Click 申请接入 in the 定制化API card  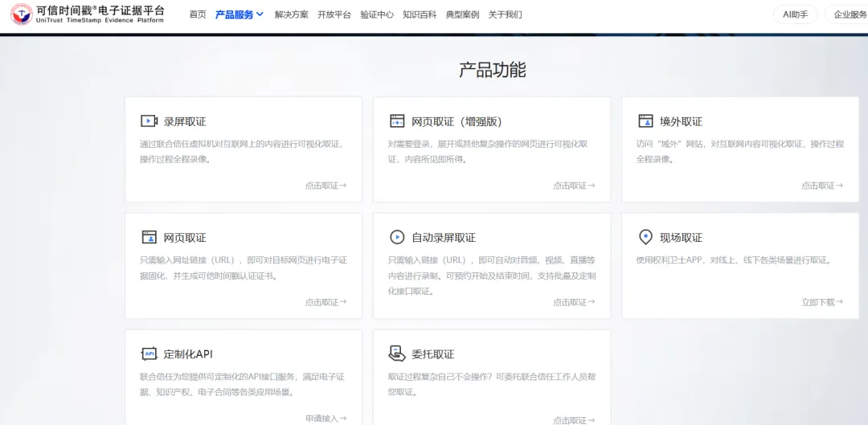point(325,419)
